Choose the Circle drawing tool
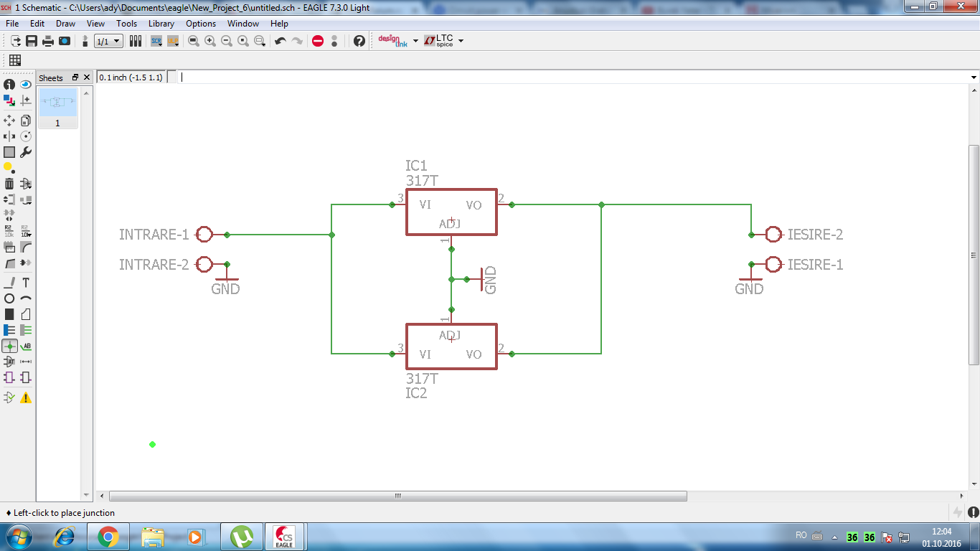 click(x=9, y=298)
